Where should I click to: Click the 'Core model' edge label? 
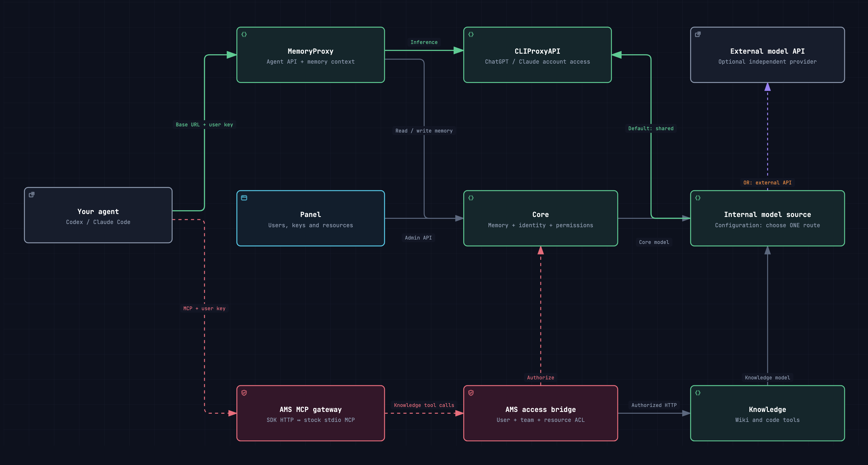click(654, 242)
